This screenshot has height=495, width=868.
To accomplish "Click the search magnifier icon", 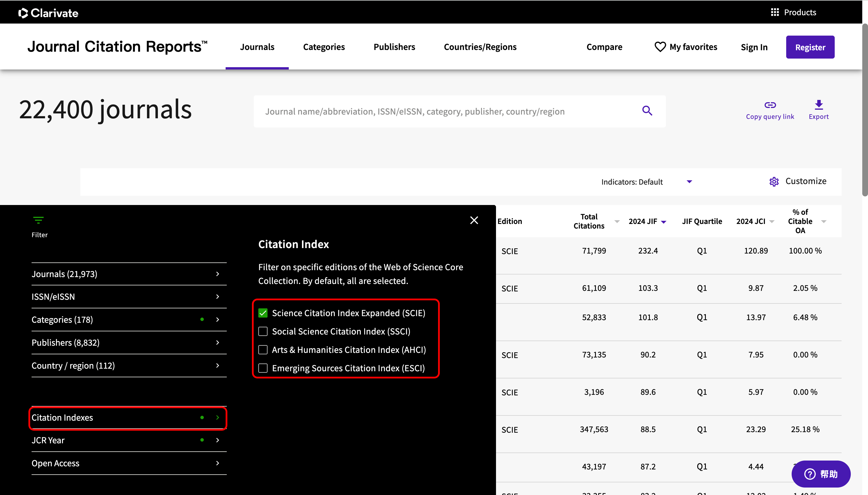I will tap(647, 111).
